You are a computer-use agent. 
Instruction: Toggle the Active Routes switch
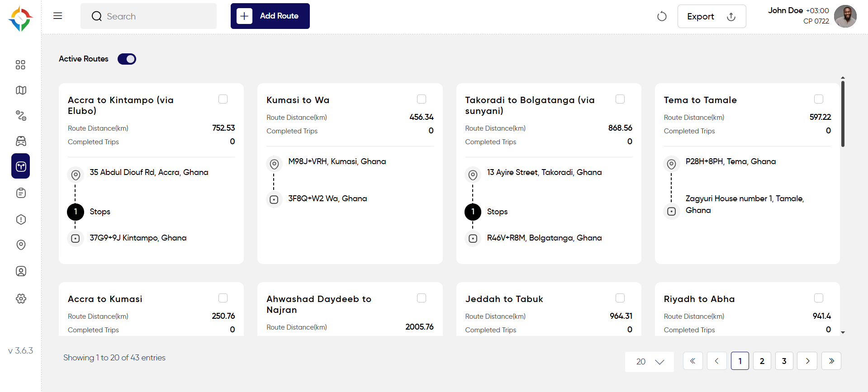pos(127,59)
